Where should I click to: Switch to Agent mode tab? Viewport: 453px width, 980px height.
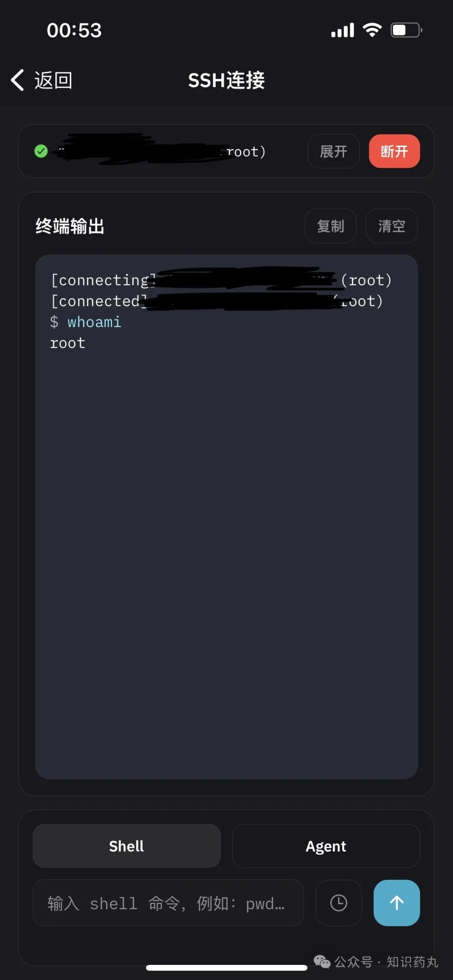click(x=326, y=846)
